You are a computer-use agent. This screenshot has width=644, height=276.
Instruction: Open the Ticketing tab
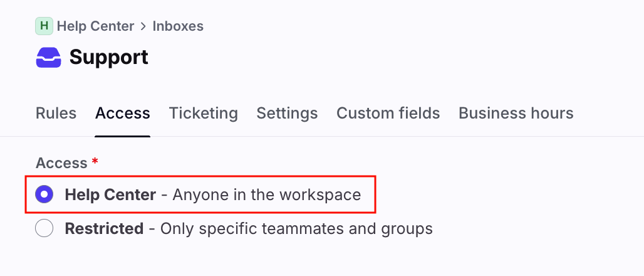point(203,114)
